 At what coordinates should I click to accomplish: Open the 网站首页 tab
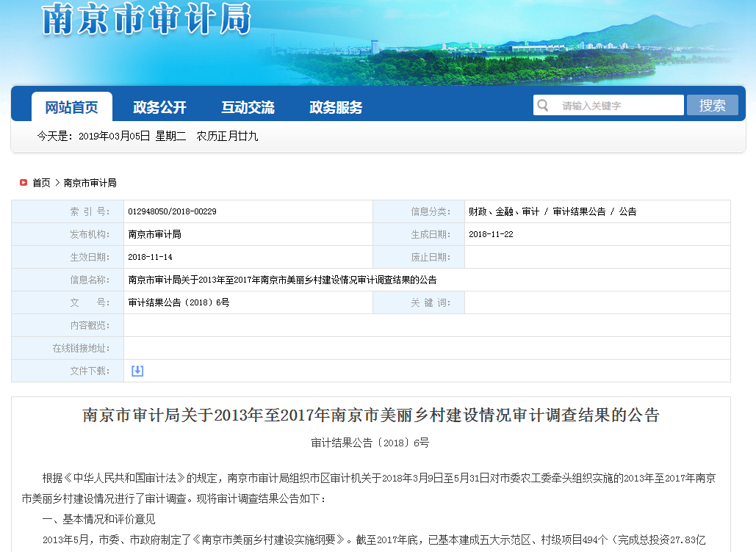[71, 107]
